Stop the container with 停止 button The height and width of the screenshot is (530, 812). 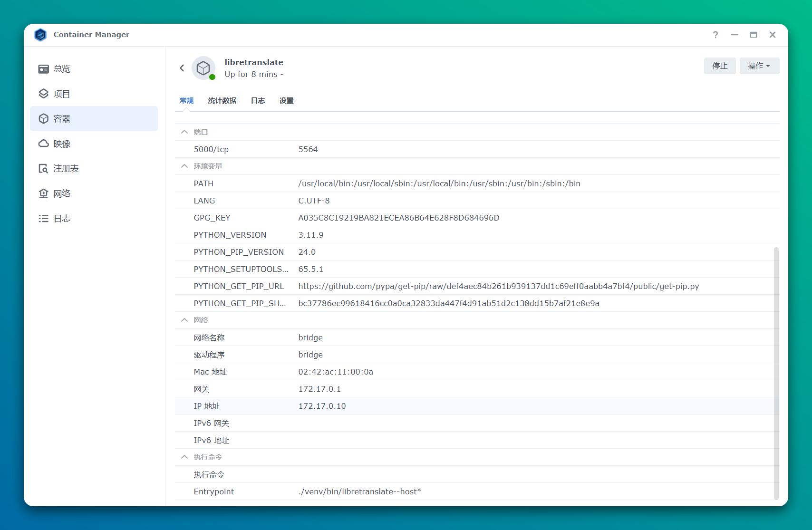(720, 66)
